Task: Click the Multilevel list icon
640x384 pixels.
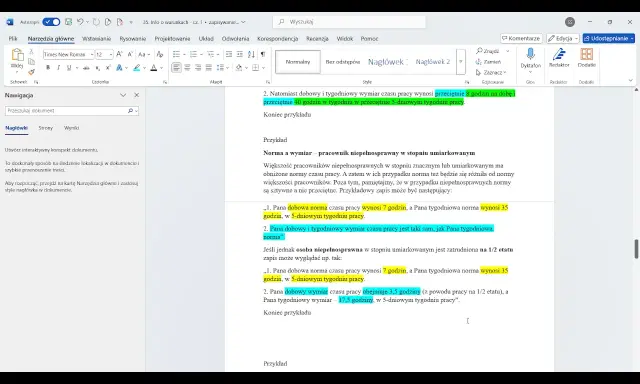Action: [x=211, y=54]
